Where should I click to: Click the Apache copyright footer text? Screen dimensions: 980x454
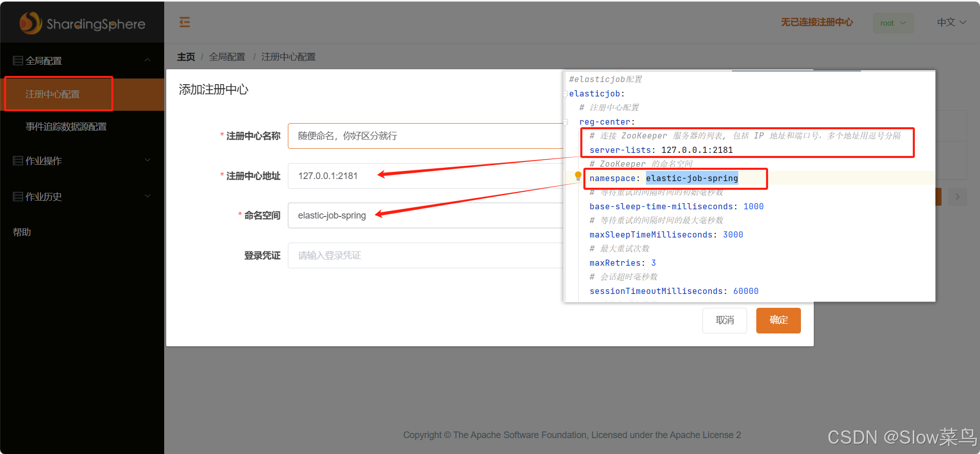[572, 435]
